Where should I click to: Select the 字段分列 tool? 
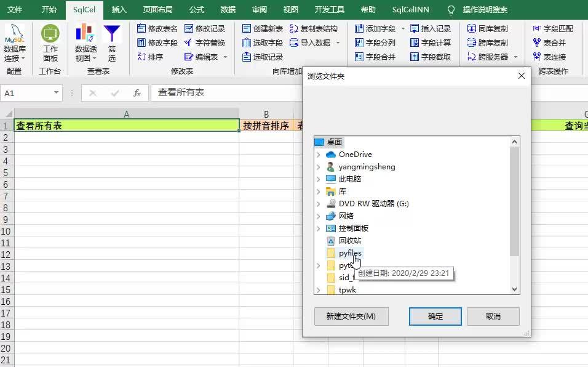coord(375,42)
